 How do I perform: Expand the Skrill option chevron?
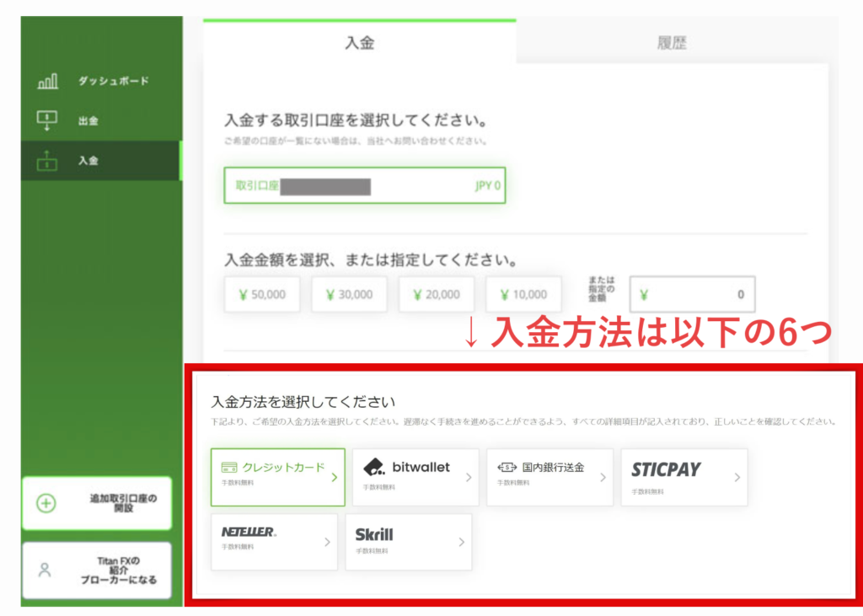tap(461, 542)
